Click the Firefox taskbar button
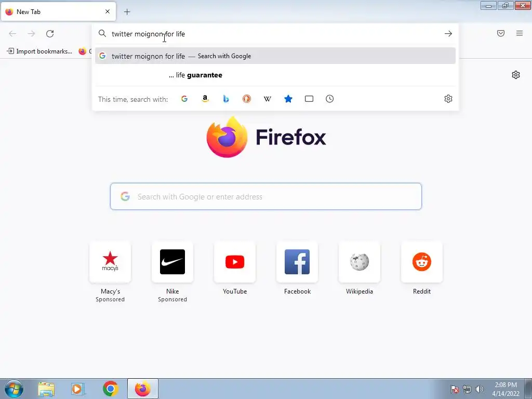This screenshot has height=399, width=532. [143, 389]
